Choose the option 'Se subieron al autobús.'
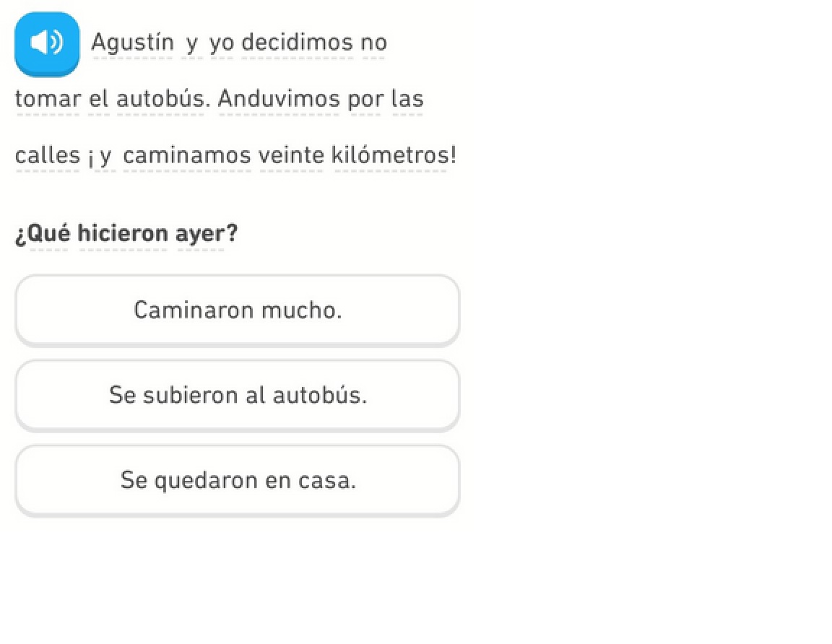This screenshot has height=644, width=832. coord(237,396)
